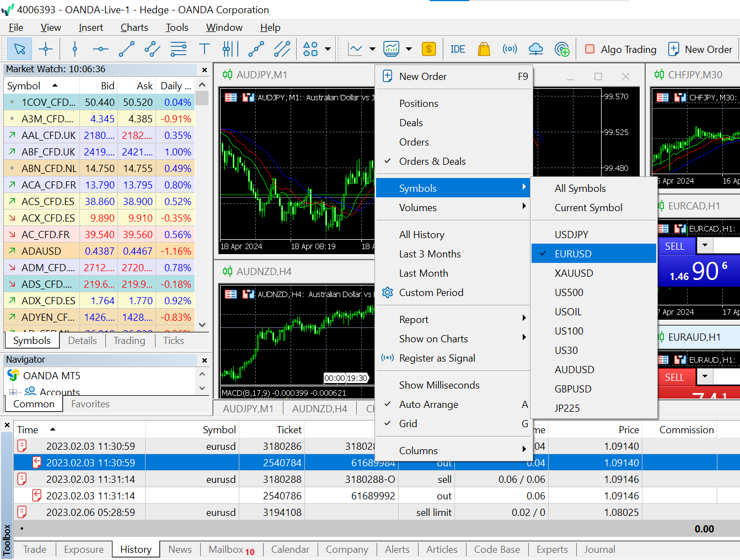
Task: Click the SELL button on EURCAD
Action: click(x=675, y=246)
